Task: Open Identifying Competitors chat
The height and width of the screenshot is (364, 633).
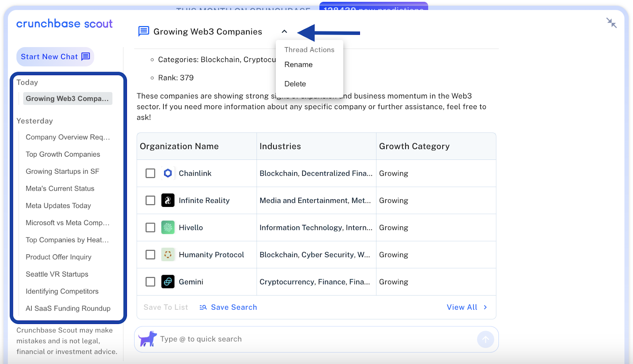Action: [x=62, y=292]
